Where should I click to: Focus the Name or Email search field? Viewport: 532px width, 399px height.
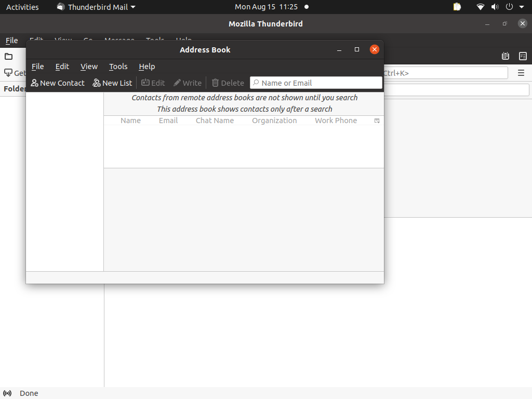pos(316,83)
